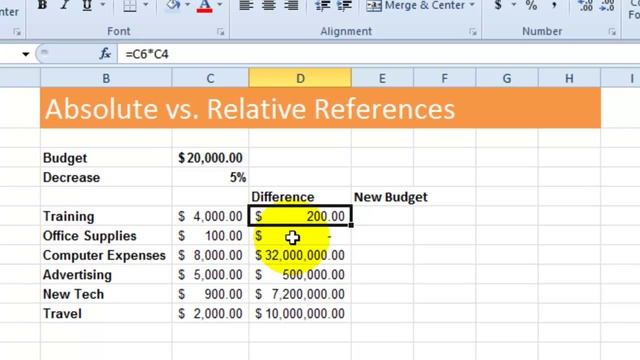Select column C header
640x360 pixels.
(210, 78)
